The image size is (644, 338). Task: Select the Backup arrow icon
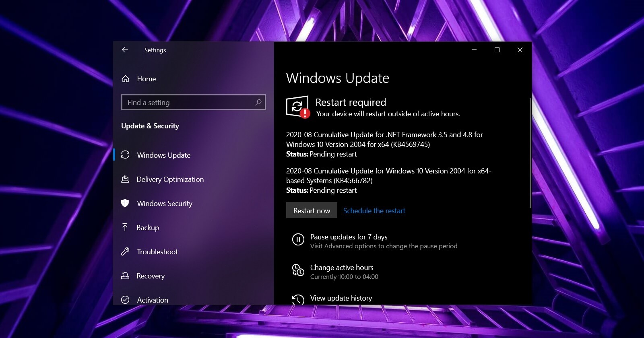[125, 227]
